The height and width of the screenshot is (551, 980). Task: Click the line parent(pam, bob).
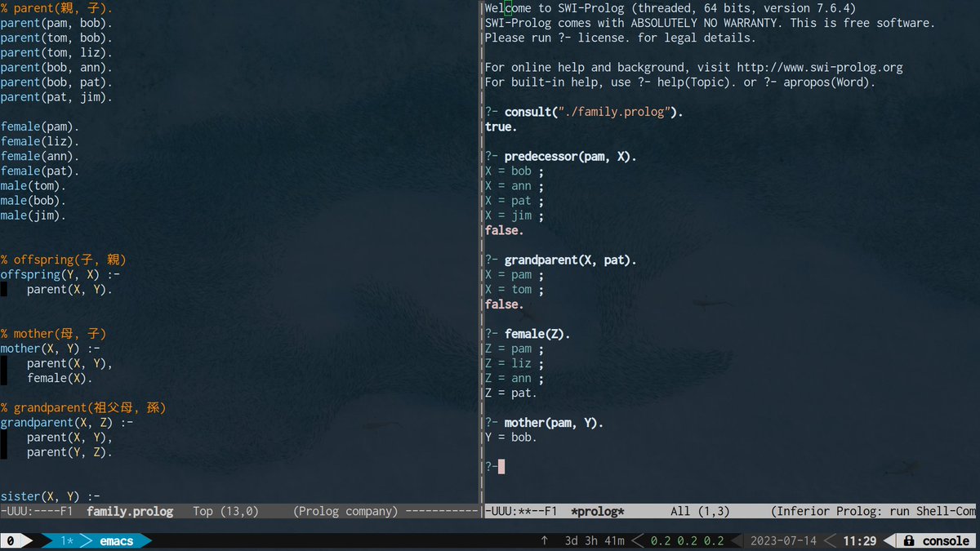tap(56, 23)
